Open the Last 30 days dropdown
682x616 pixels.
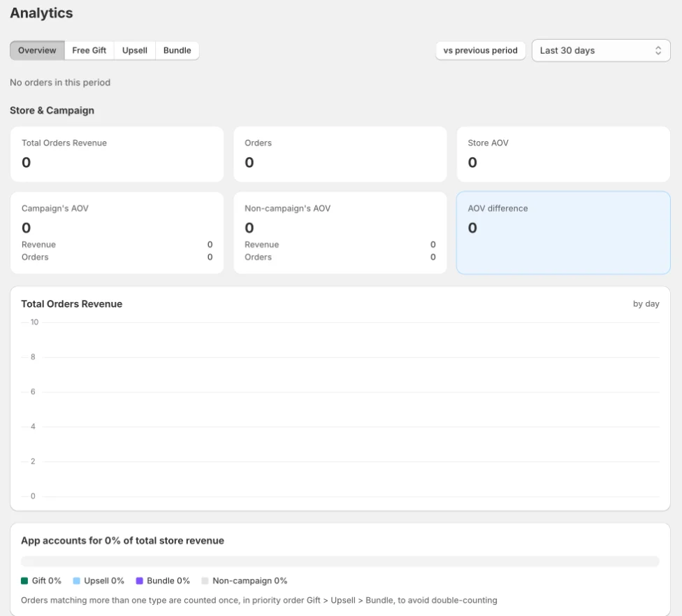601,50
